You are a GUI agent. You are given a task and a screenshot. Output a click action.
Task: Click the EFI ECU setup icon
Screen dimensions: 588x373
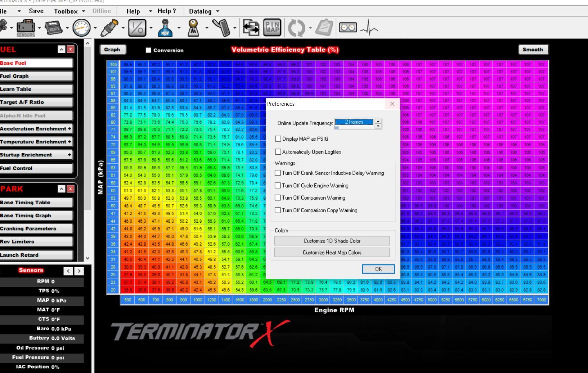[x=54, y=27]
